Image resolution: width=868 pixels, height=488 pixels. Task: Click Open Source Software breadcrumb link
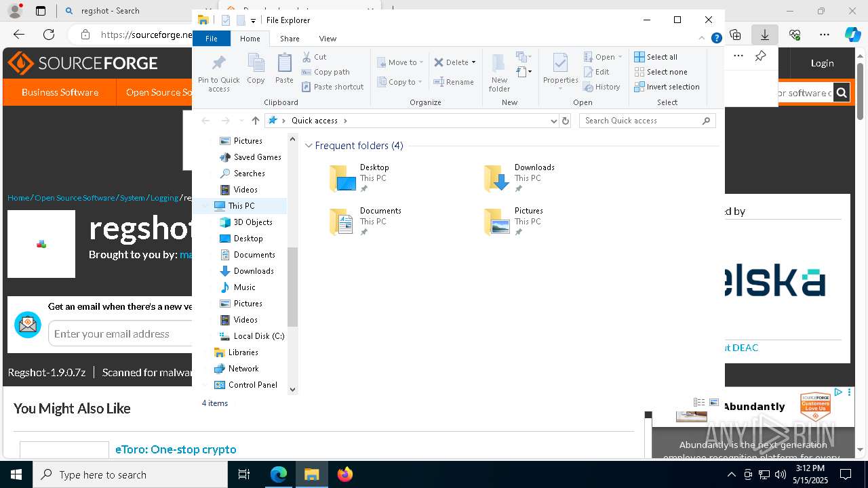coord(75,198)
